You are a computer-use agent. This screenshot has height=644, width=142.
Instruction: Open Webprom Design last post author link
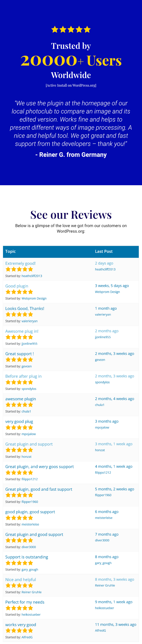(x=107, y=292)
